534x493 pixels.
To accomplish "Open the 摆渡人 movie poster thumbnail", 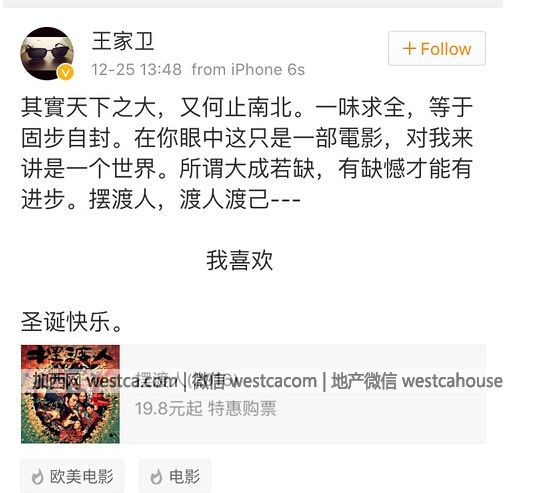I will [70, 394].
